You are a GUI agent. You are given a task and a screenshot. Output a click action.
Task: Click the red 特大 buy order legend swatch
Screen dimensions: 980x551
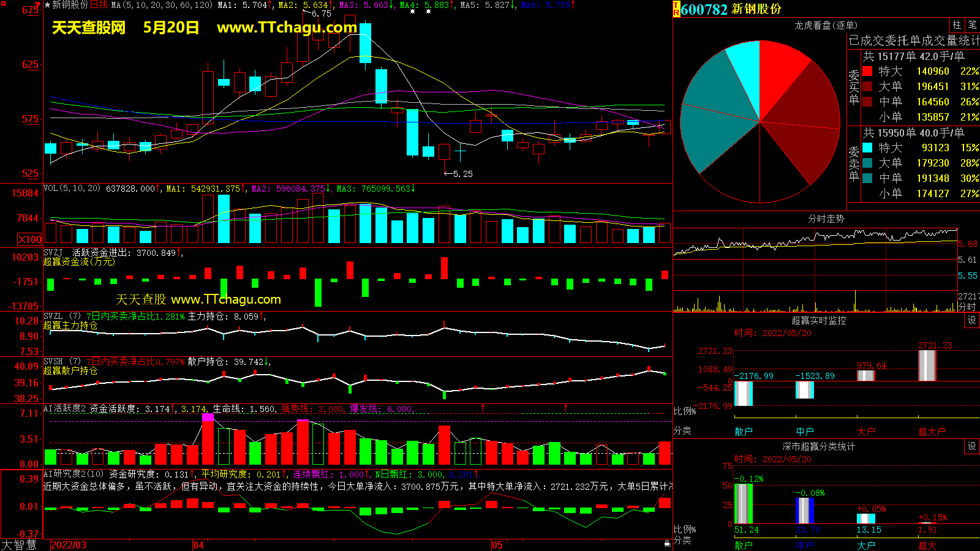[867, 72]
